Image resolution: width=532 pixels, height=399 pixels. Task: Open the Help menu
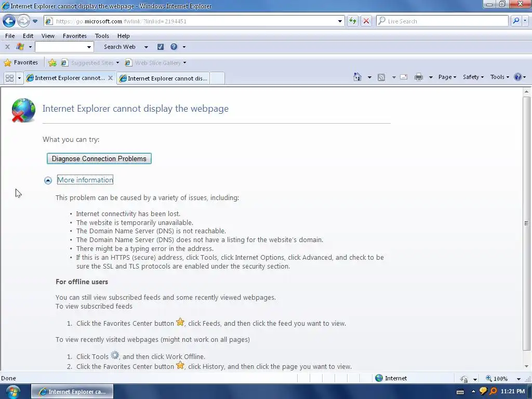click(124, 36)
